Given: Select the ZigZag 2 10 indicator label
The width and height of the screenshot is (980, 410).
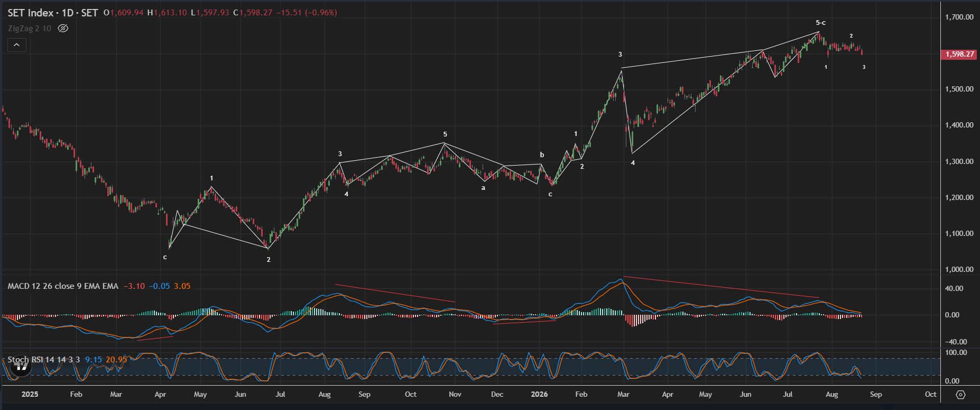Looking at the screenshot, I should tap(29, 29).
